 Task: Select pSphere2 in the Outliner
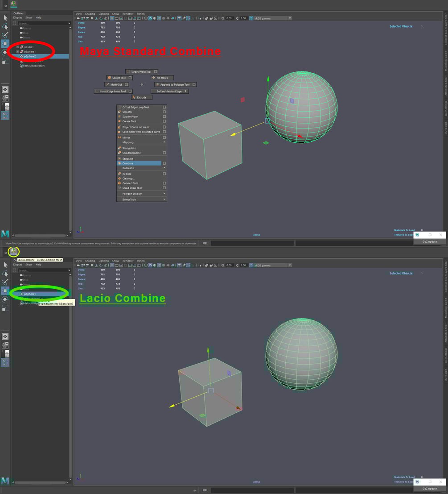[x=41, y=56]
